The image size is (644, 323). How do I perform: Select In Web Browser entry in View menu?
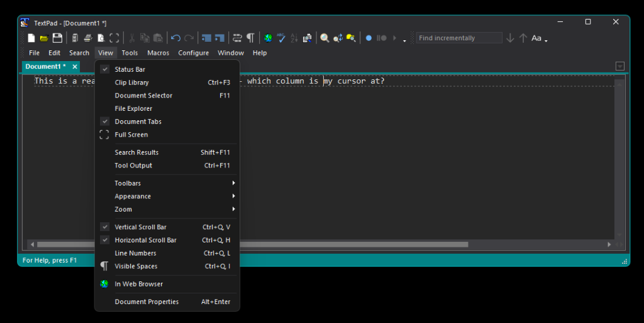click(x=167, y=284)
